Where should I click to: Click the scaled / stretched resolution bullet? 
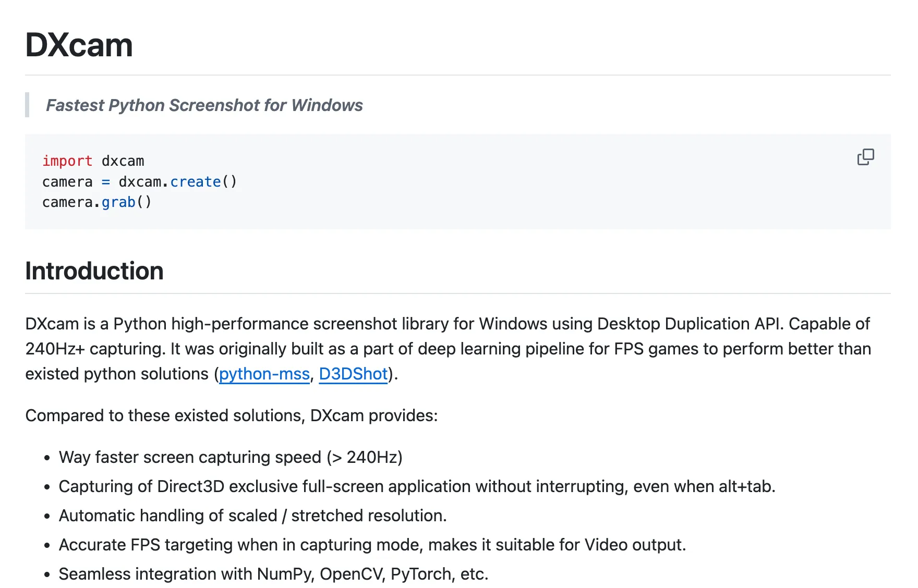pos(253,516)
